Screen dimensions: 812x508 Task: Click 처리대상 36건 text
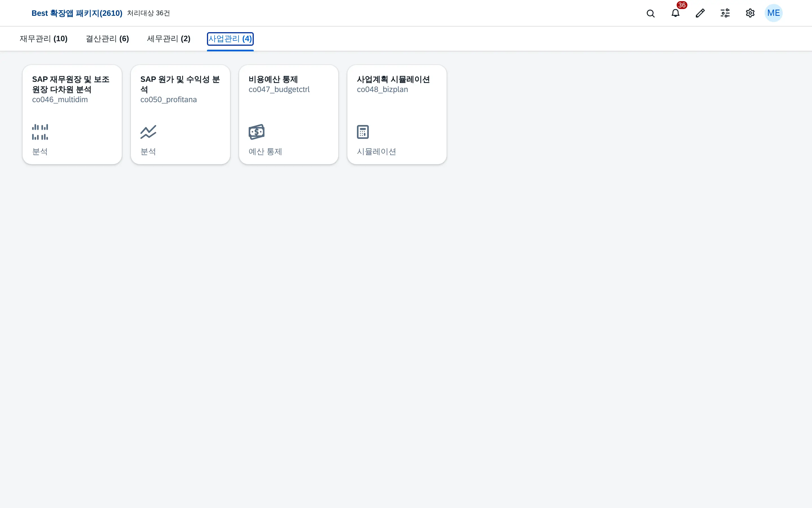(x=148, y=13)
